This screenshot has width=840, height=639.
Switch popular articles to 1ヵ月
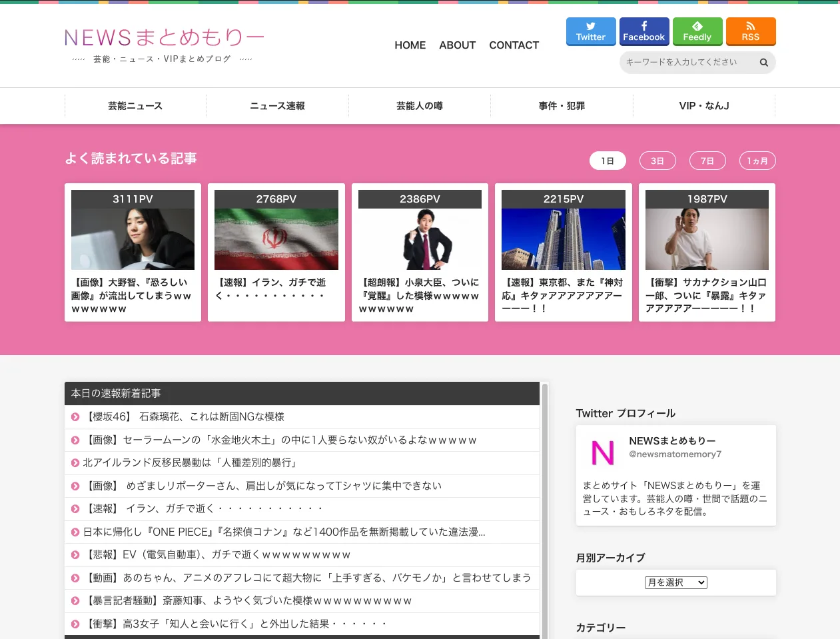[757, 161]
